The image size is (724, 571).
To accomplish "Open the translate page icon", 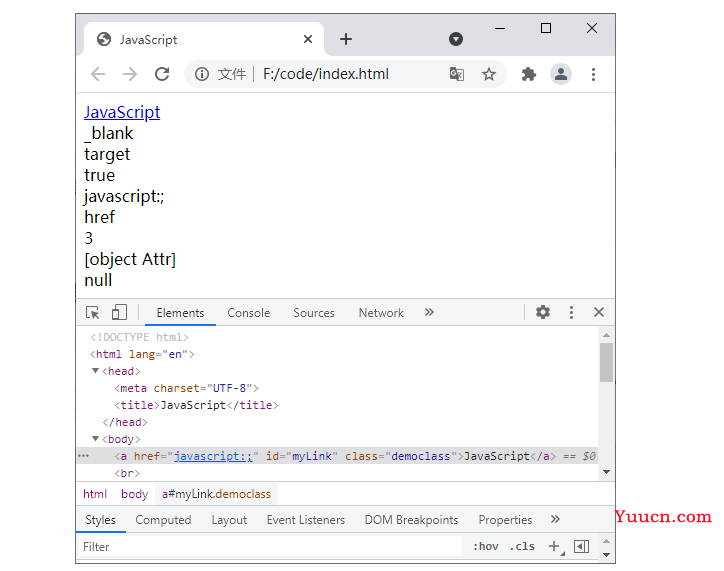I will click(457, 74).
